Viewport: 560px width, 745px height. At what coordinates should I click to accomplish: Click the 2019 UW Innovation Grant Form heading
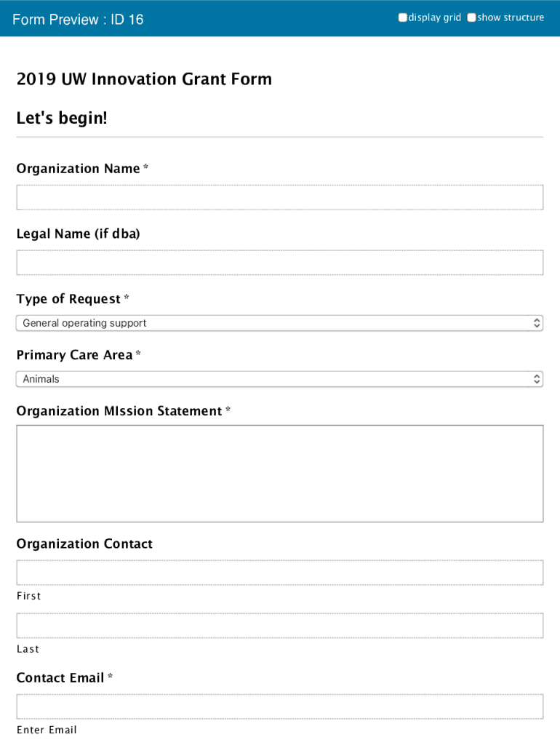144,79
